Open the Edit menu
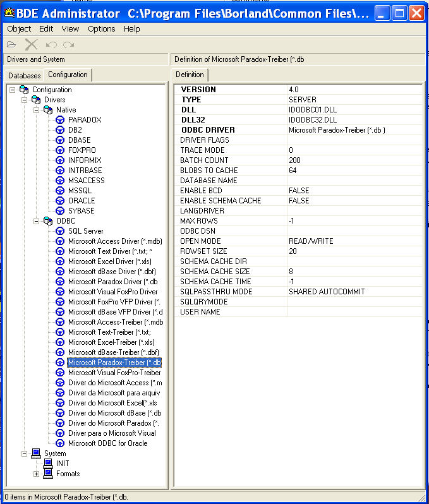The height and width of the screenshot is (504, 429). [46, 29]
